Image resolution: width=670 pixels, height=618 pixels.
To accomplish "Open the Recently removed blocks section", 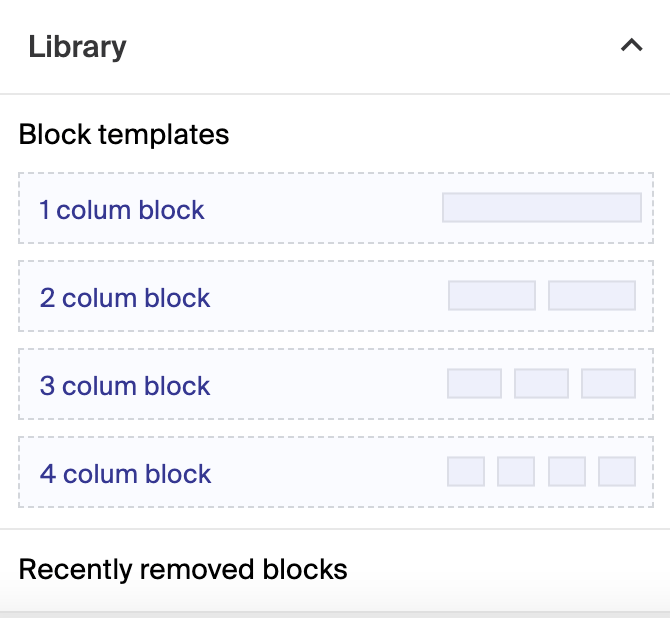I will pyautogui.click(x=183, y=570).
